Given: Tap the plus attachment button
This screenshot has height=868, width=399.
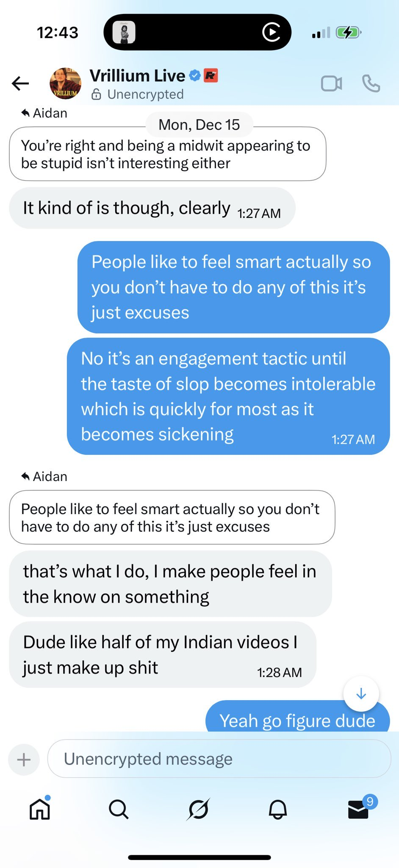Looking at the screenshot, I should [24, 759].
